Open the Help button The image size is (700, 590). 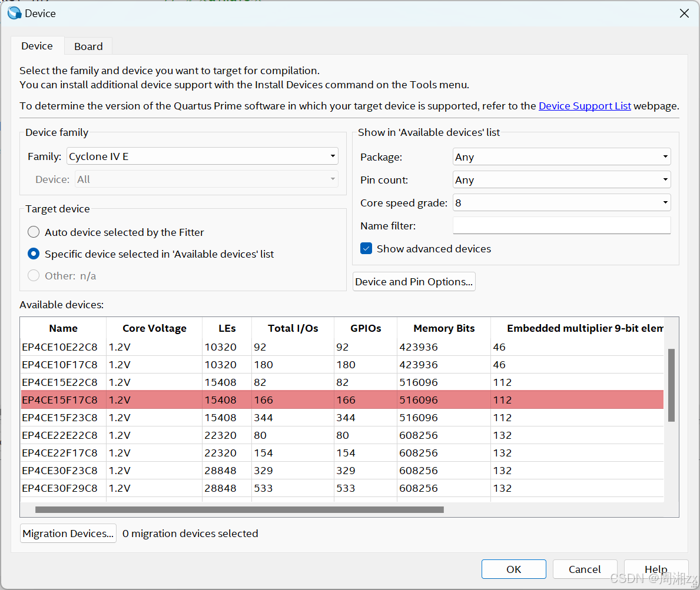656,569
